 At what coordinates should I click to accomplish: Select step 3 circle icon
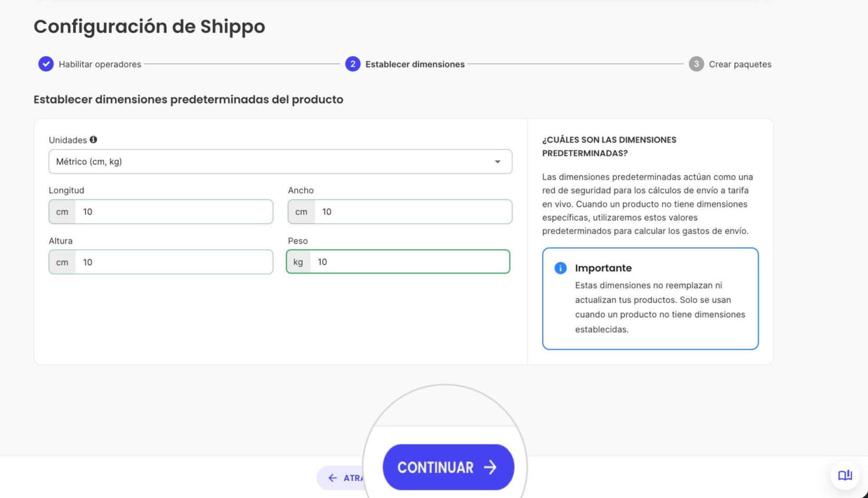pos(696,64)
